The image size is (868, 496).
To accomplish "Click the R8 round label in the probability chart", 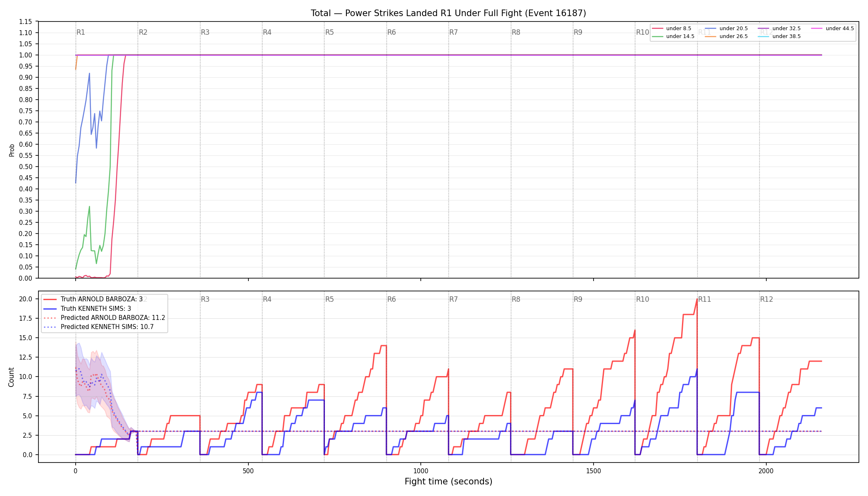I will [x=516, y=32].
